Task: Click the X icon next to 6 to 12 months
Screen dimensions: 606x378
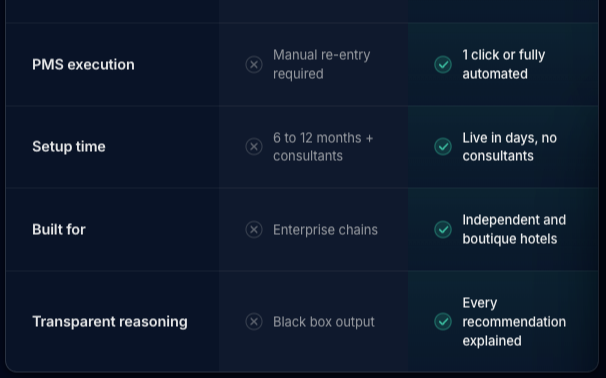Action: pyautogui.click(x=254, y=147)
